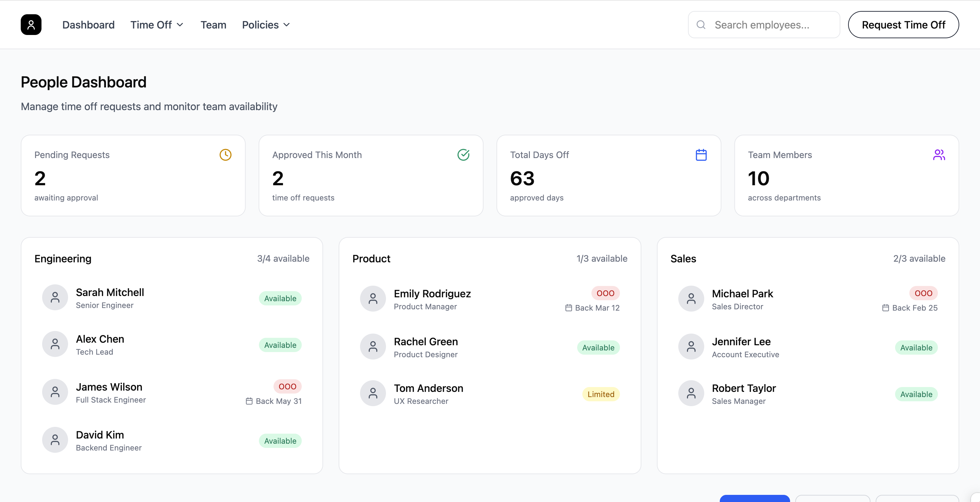
Task: Click the Request Time Off button
Action: pos(904,24)
